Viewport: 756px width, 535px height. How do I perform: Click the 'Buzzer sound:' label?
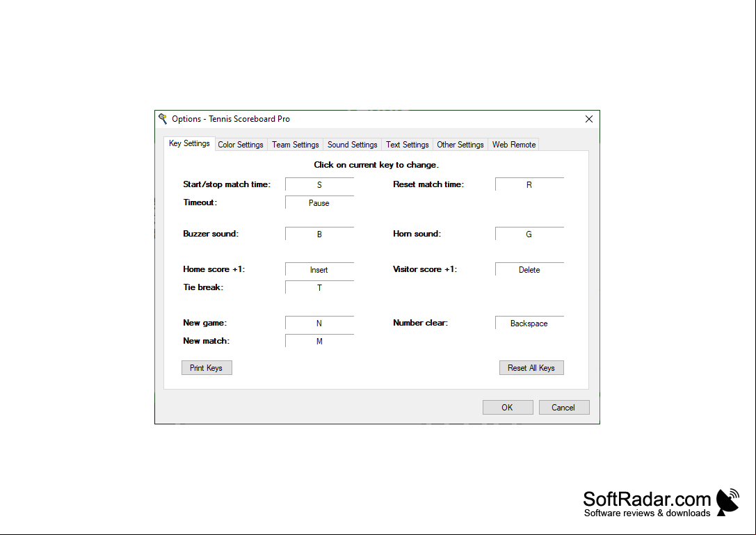(211, 234)
